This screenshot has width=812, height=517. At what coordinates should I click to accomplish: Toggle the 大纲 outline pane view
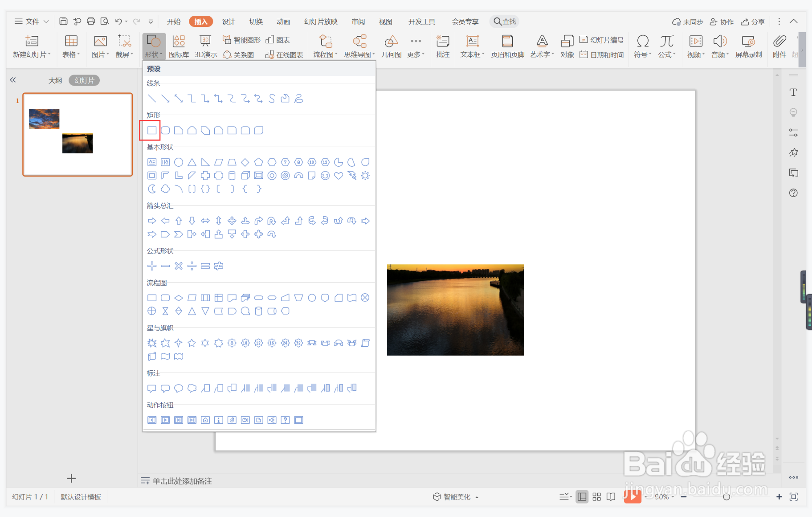click(x=55, y=80)
